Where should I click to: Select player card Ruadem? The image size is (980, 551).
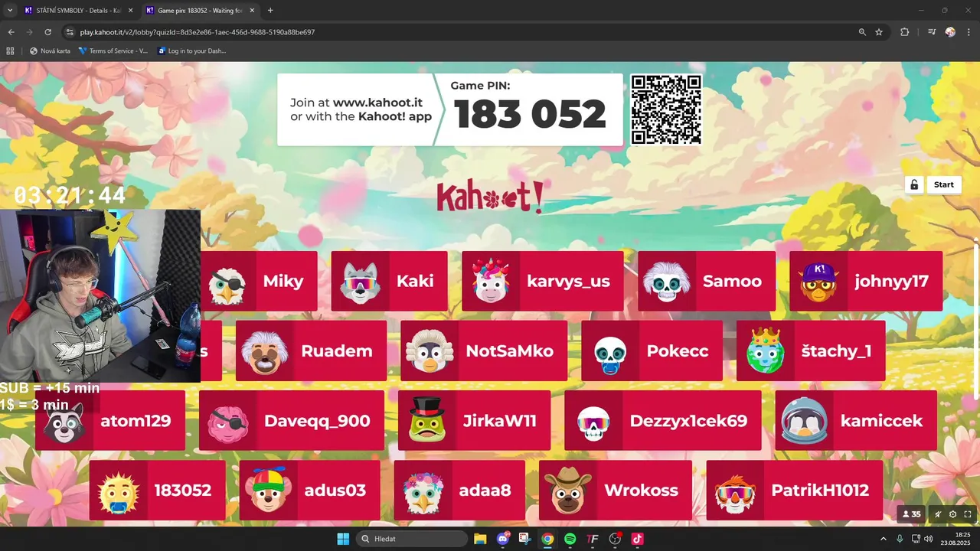[x=311, y=350]
